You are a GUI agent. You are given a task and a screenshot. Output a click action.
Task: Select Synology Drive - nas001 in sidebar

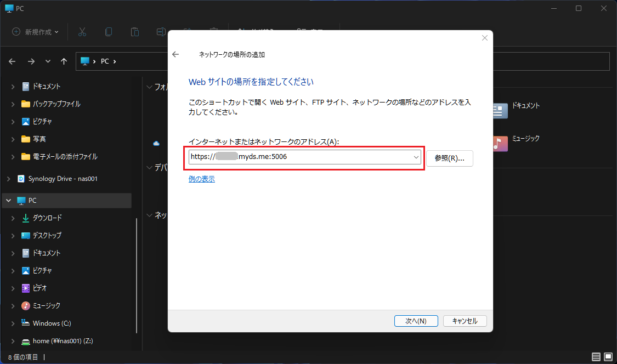point(63,179)
